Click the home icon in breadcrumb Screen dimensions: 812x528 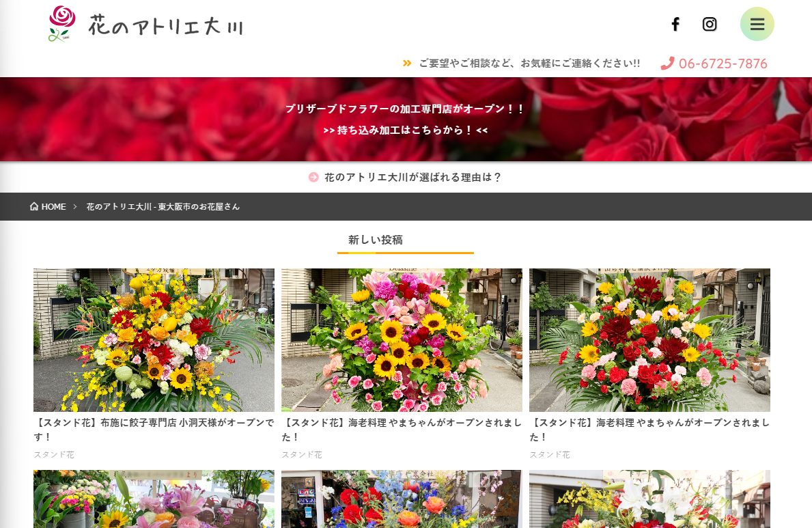tap(34, 207)
